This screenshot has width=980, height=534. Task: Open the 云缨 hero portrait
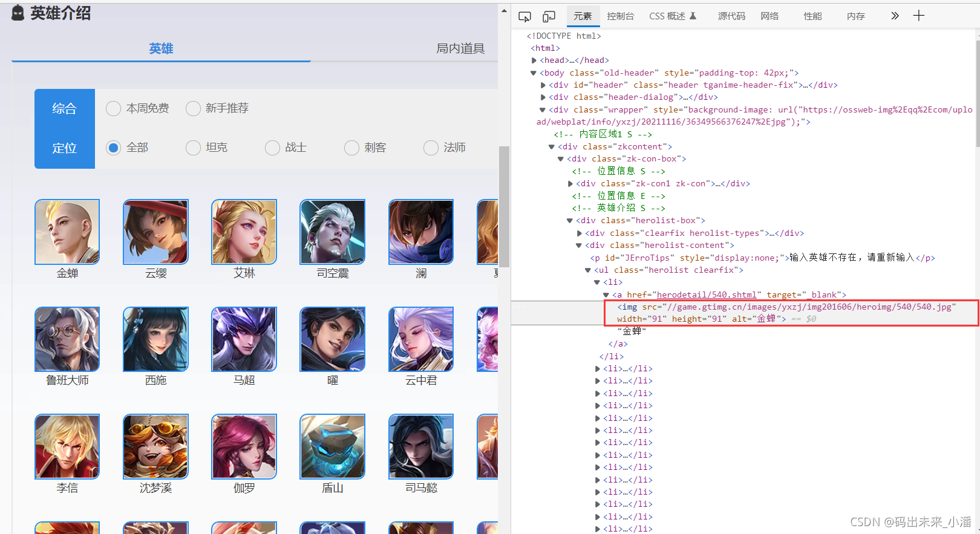(155, 232)
